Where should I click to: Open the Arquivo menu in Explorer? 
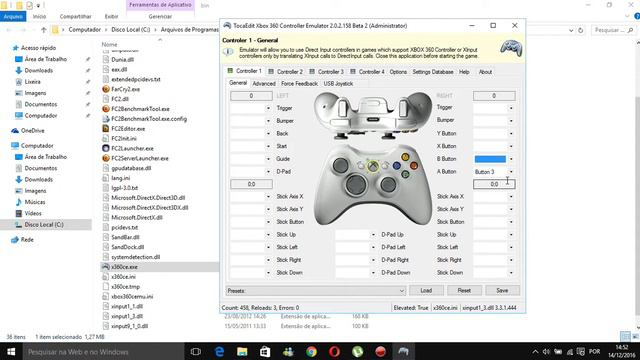click(13, 17)
